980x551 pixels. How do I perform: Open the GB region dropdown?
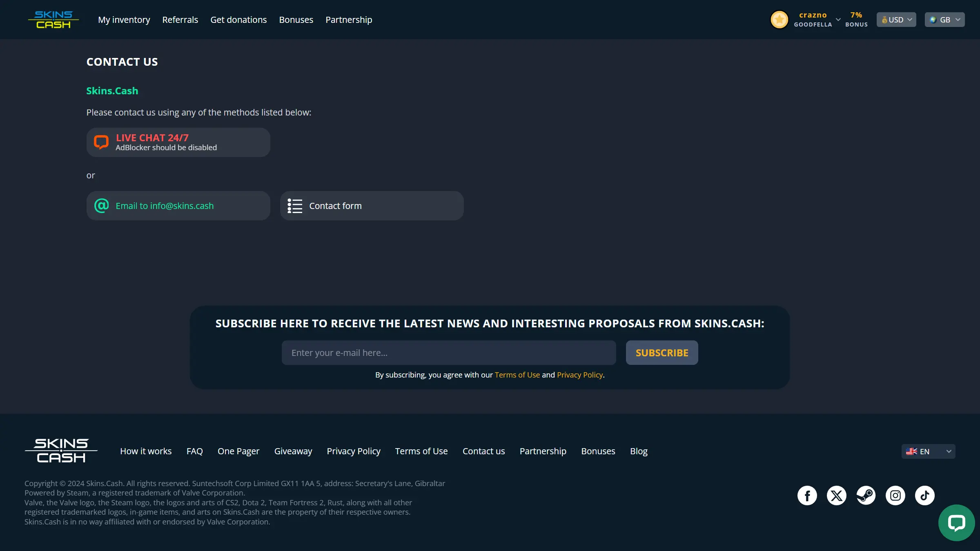(944, 20)
